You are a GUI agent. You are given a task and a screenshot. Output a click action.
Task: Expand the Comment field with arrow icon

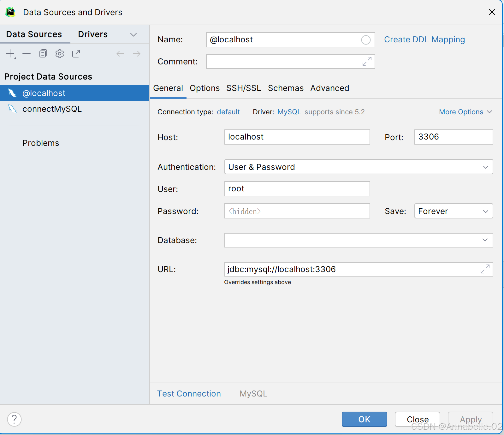coord(367,61)
